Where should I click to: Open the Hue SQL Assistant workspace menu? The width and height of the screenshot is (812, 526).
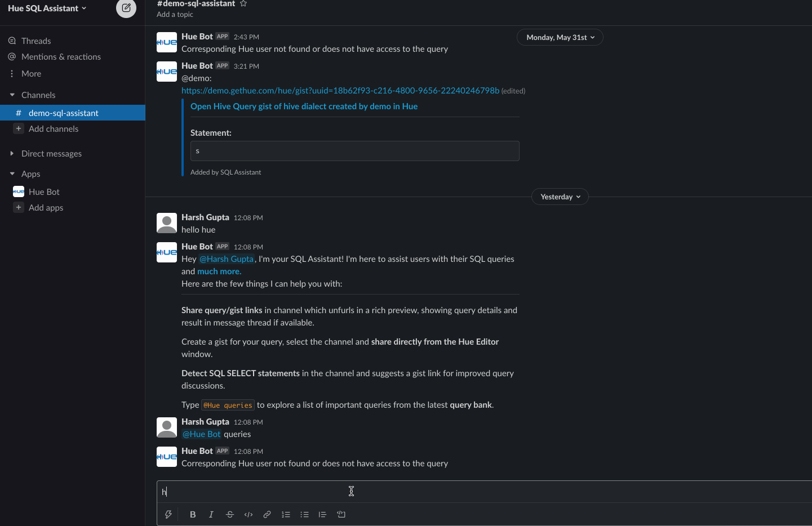pos(47,8)
